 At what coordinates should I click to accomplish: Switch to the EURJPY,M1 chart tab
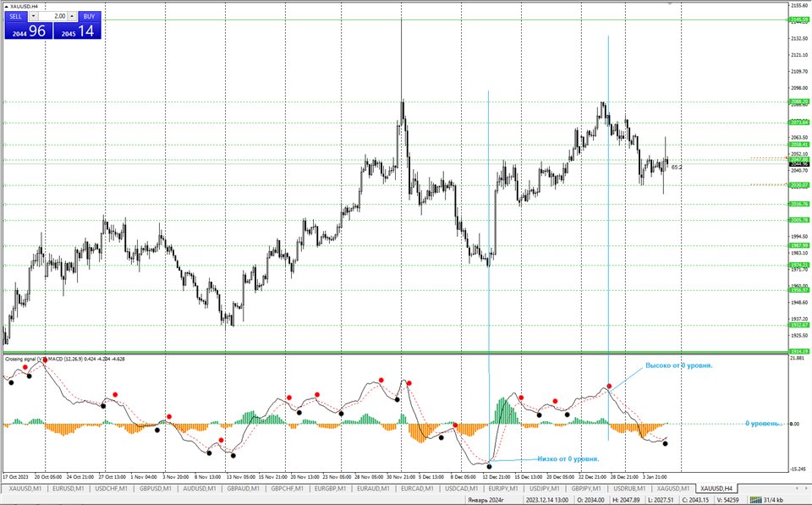503,488
